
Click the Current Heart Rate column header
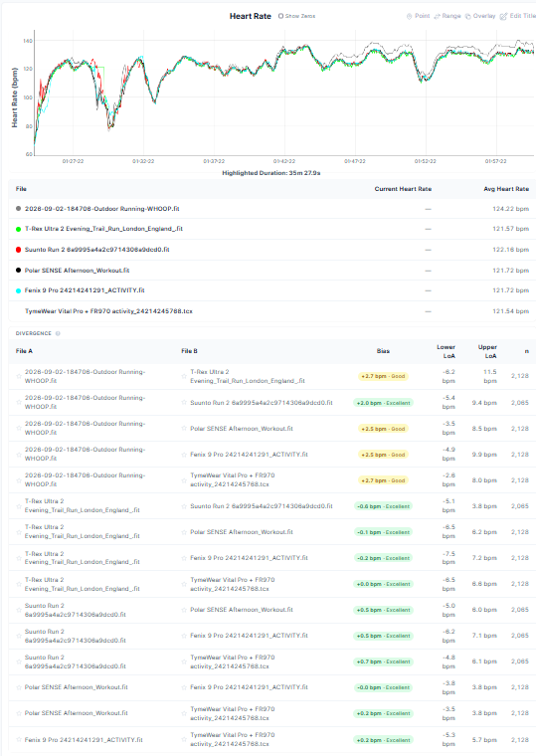point(403,189)
